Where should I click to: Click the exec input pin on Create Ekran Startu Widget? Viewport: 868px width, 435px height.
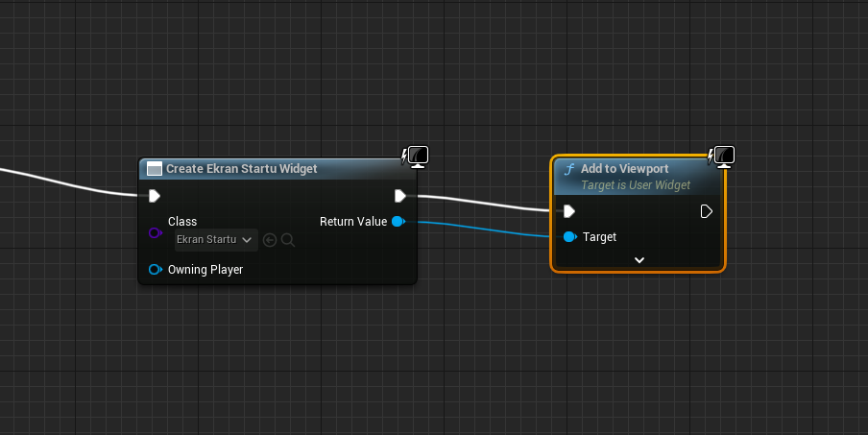pyautogui.click(x=155, y=196)
